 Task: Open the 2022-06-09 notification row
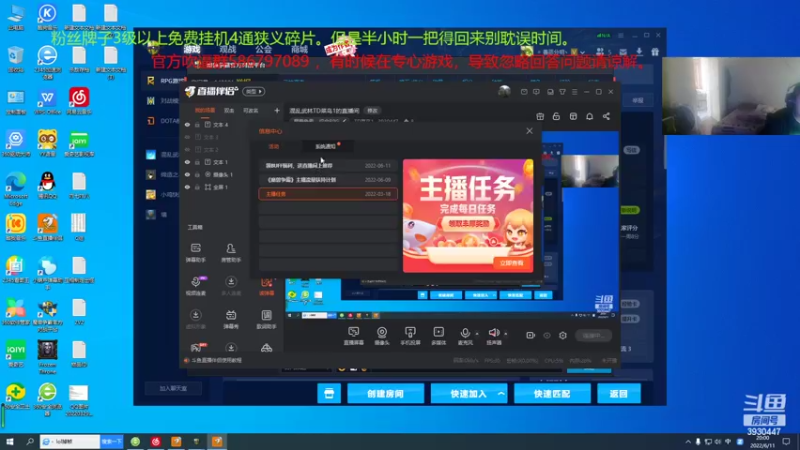pyautogui.click(x=328, y=180)
